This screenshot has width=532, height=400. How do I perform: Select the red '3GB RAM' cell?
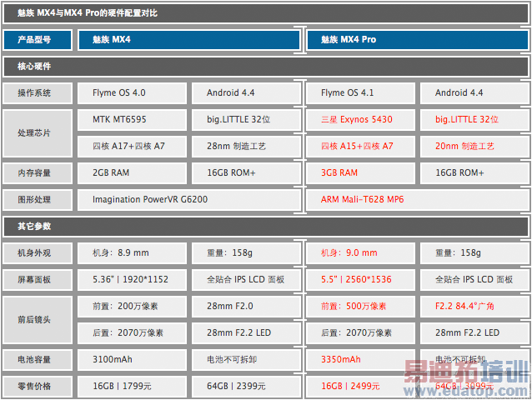pyautogui.click(x=360, y=172)
